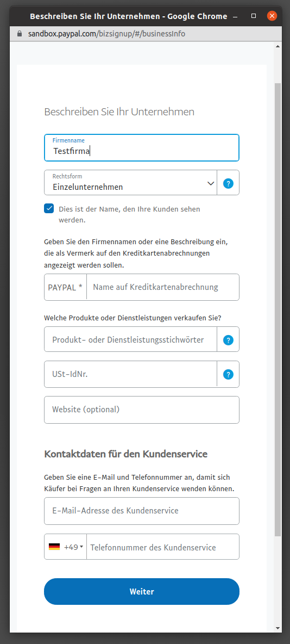Click the padlock icon in address bar

pos(19,34)
